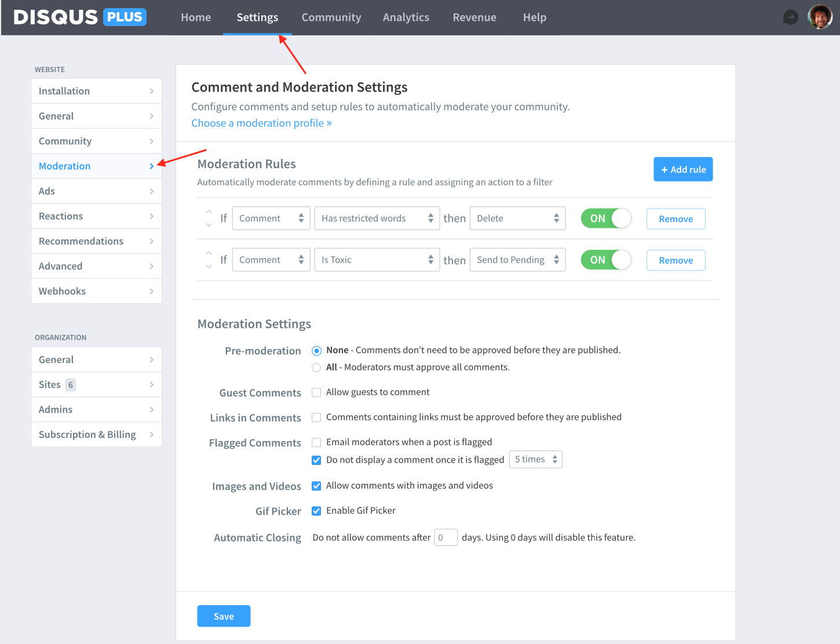Click the automatic closing days input field
Image resolution: width=840 pixels, height=644 pixels.
click(445, 537)
